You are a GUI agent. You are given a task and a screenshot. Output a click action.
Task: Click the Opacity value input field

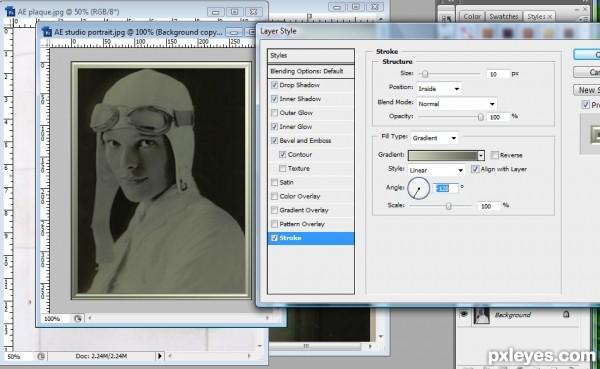point(498,117)
